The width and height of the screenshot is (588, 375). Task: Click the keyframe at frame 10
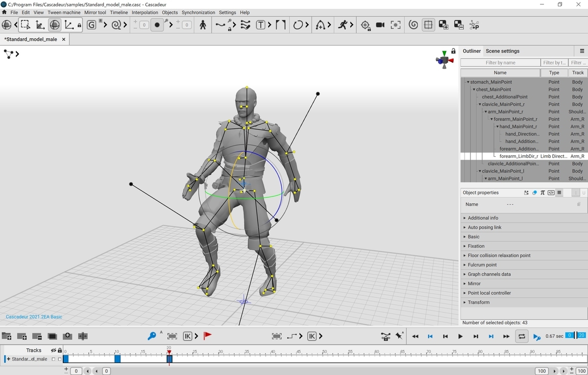(118, 359)
